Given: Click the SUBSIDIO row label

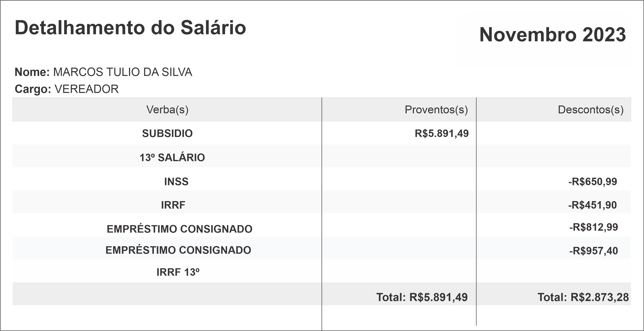Looking at the screenshot, I should click(x=167, y=133).
